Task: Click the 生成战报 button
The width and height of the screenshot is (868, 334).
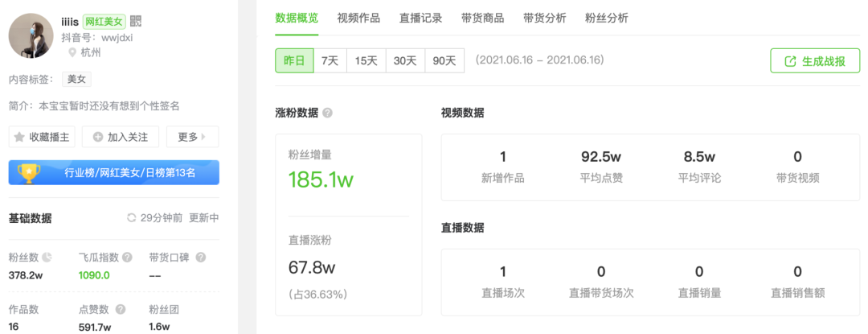Action: pyautogui.click(x=816, y=61)
